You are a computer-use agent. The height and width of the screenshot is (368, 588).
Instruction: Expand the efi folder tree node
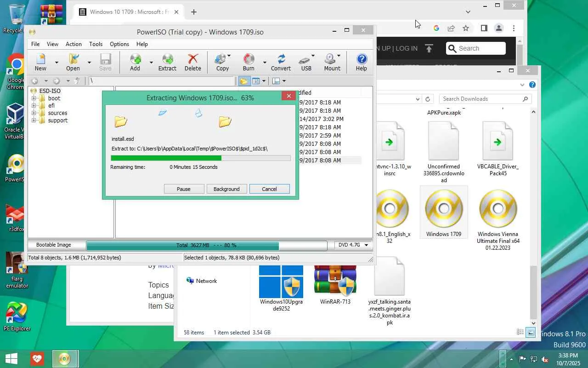tap(34, 106)
